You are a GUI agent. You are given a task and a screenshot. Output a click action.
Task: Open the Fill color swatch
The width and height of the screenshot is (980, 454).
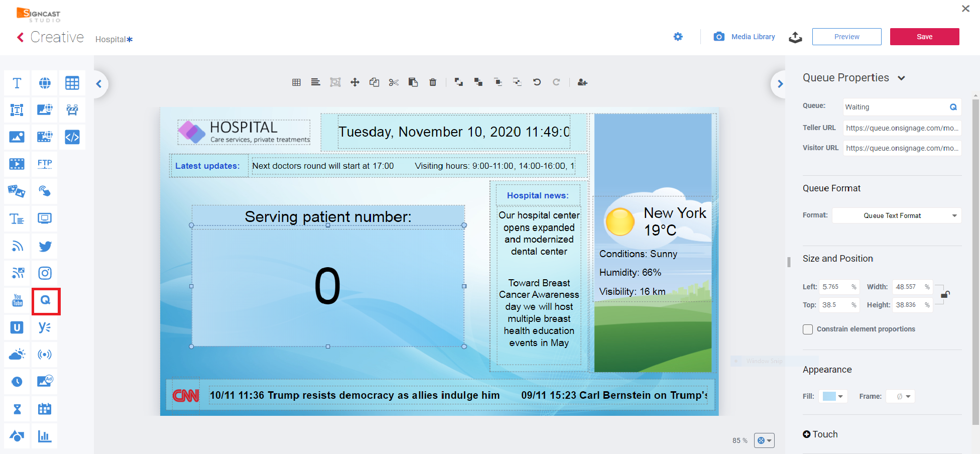[x=833, y=396]
